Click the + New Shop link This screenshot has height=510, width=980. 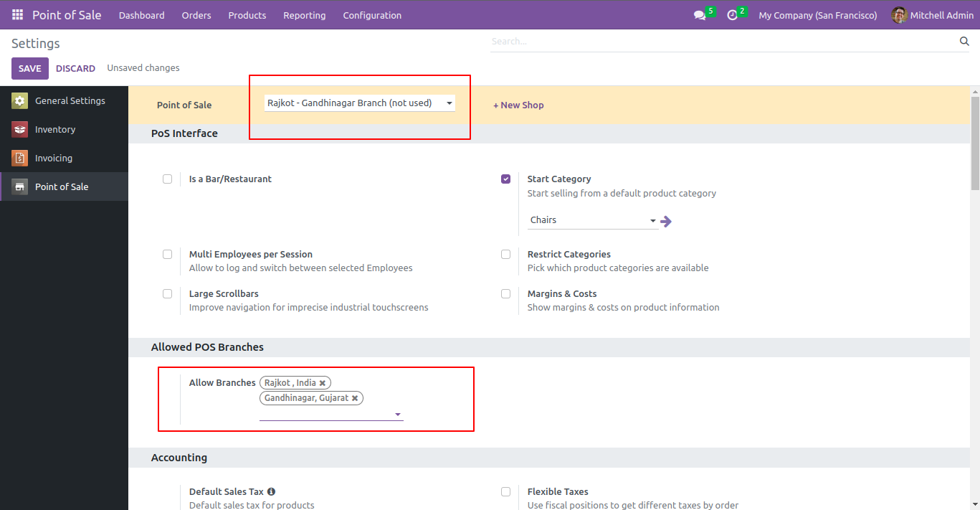[x=518, y=105]
